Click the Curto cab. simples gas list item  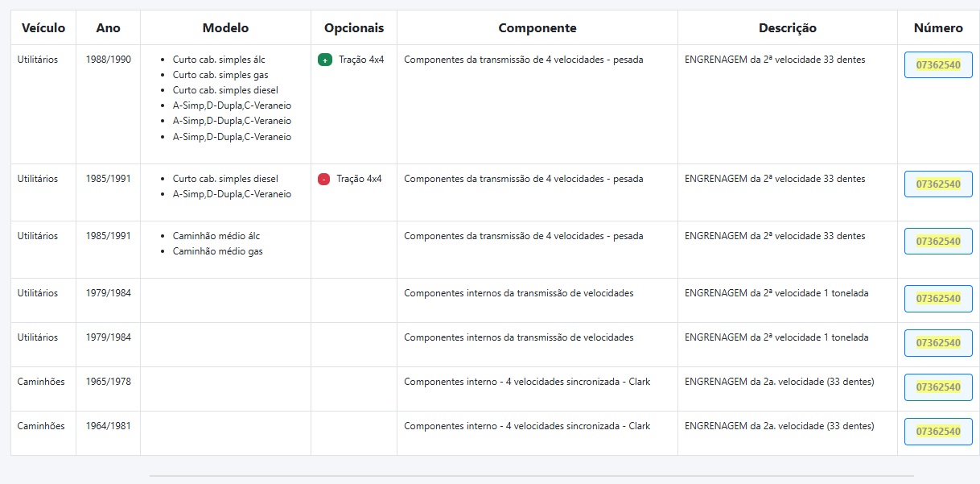click(220, 75)
